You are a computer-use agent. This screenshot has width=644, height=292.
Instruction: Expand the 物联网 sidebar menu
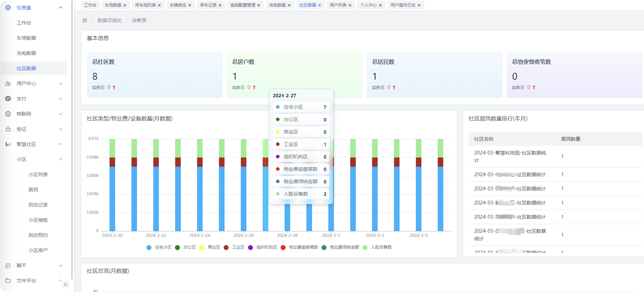pyautogui.click(x=60, y=114)
